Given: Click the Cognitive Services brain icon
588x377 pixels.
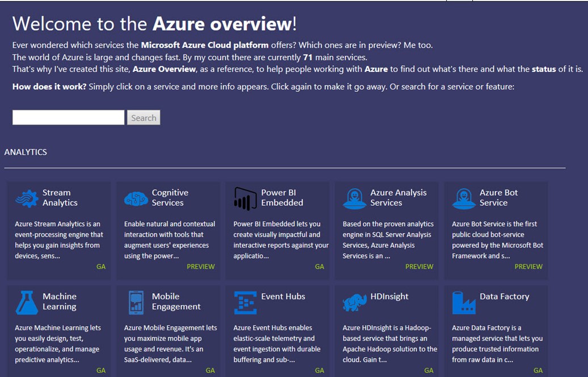Looking at the screenshot, I should [x=136, y=198].
